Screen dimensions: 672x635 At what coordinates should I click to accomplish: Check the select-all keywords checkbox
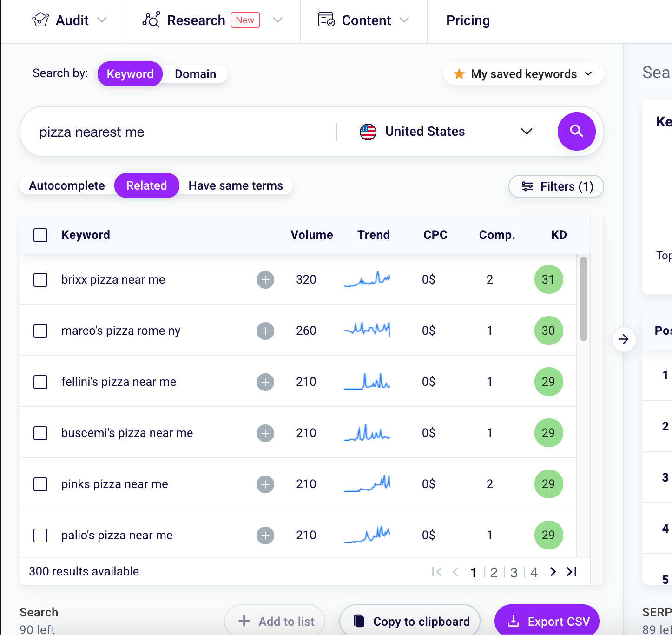click(x=40, y=235)
